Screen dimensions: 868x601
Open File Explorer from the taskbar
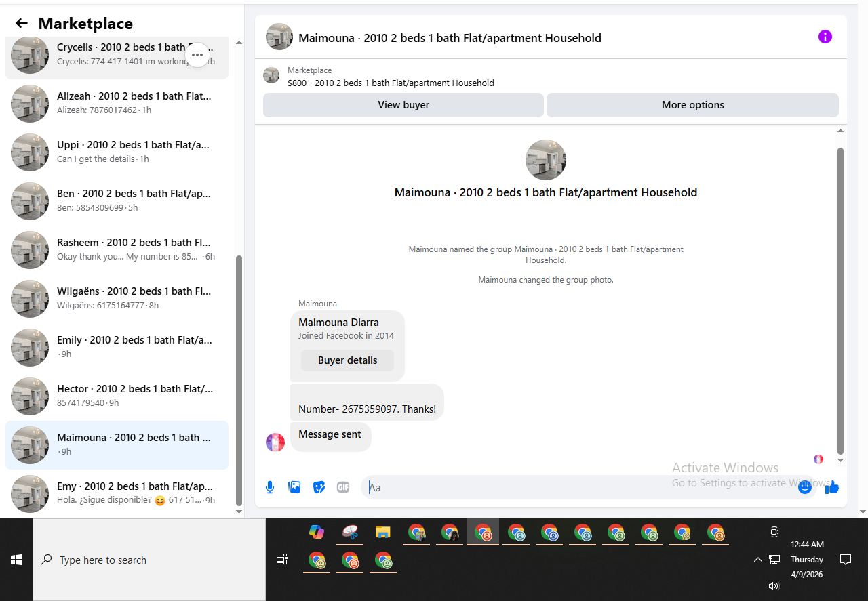point(383,533)
